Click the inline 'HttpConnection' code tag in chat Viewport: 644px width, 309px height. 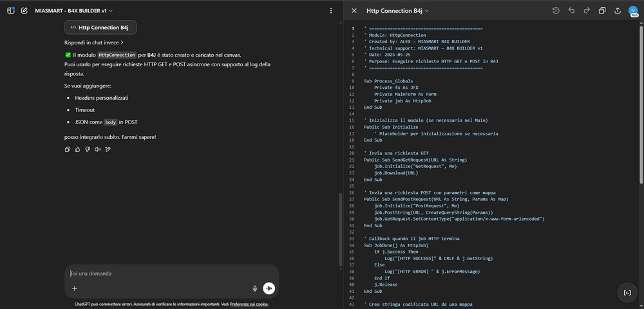tap(117, 55)
